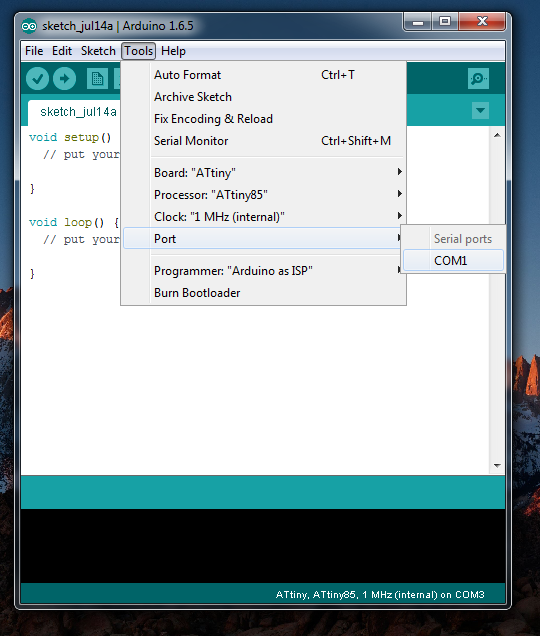Close the Arduino window
The width and height of the screenshot is (540, 636).
pyautogui.click(x=482, y=22)
